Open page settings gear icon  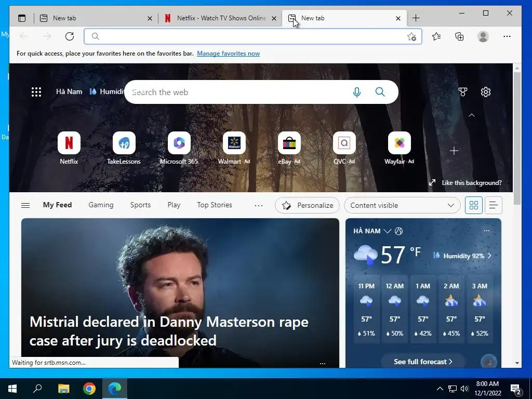pyautogui.click(x=486, y=92)
